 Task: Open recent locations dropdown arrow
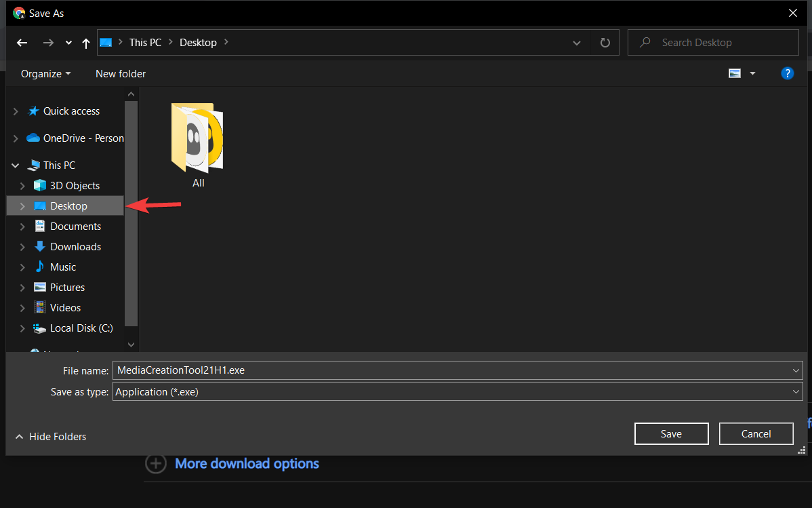[68, 43]
